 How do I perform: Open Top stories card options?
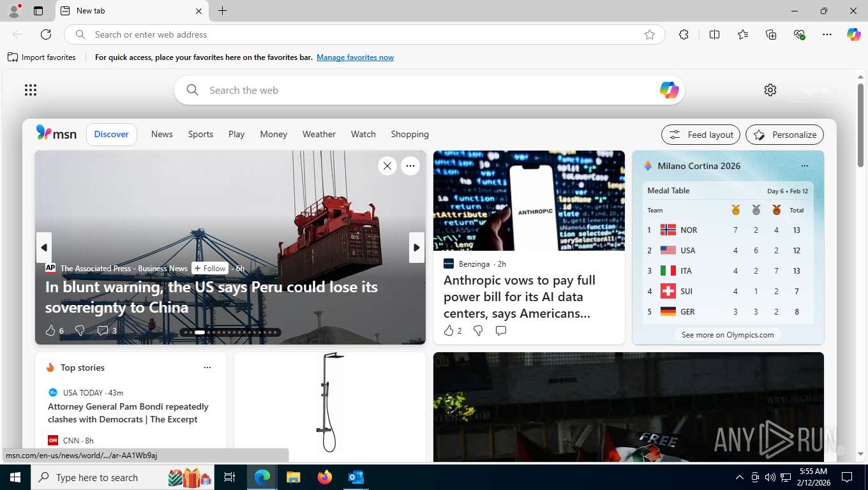click(207, 367)
